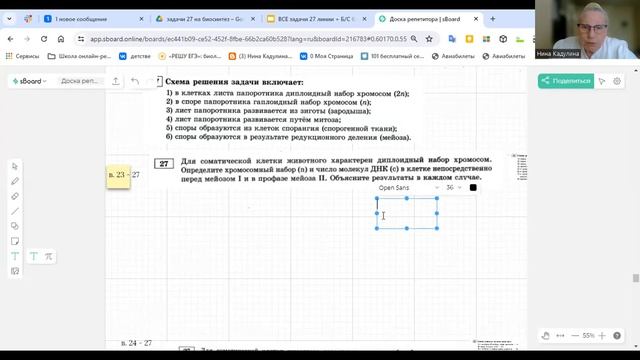Reload the browser page

pyautogui.click(x=44, y=39)
